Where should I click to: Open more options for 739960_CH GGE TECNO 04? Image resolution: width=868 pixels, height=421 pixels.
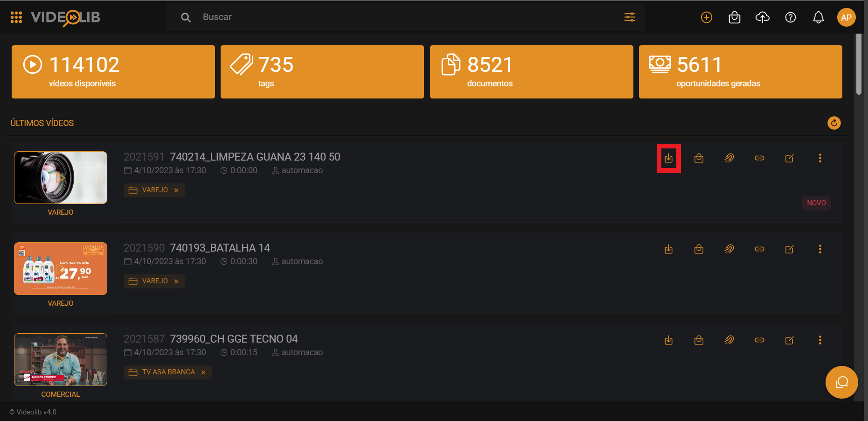pos(820,340)
